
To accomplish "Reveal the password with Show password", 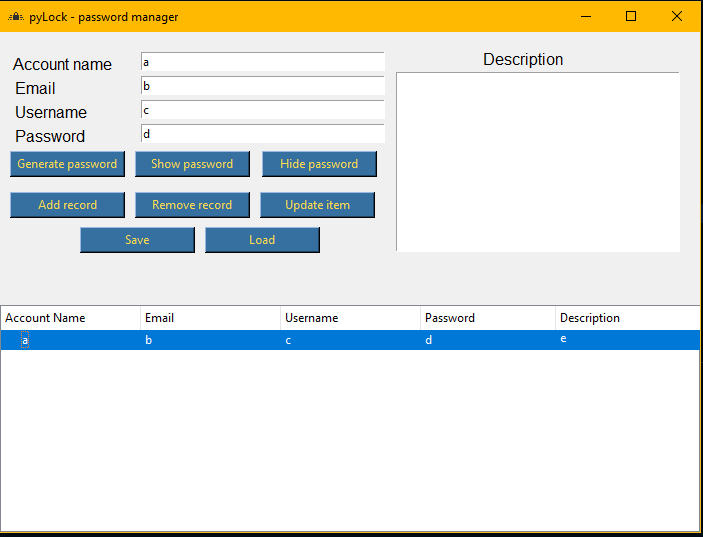I will point(192,164).
